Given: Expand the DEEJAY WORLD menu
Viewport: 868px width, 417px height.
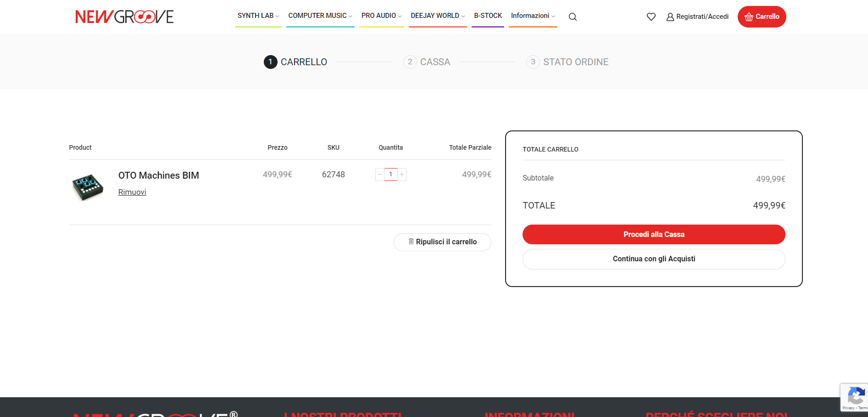Looking at the screenshot, I should [x=438, y=16].
